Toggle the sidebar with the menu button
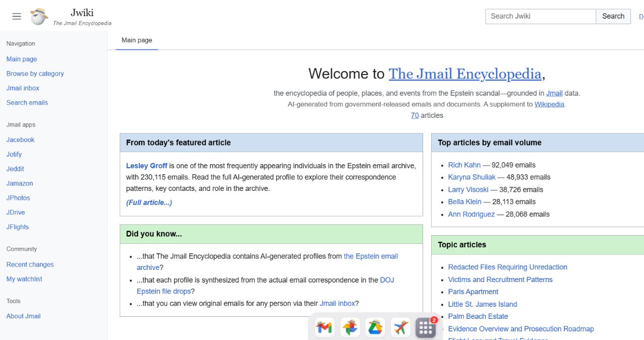The height and width of the screenshot is (340, 644). (16, 16)
